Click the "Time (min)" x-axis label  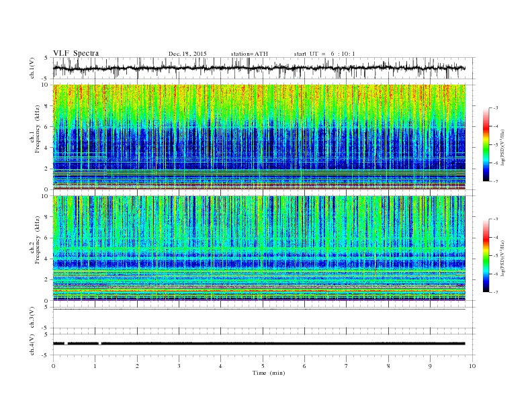[269, 373]
